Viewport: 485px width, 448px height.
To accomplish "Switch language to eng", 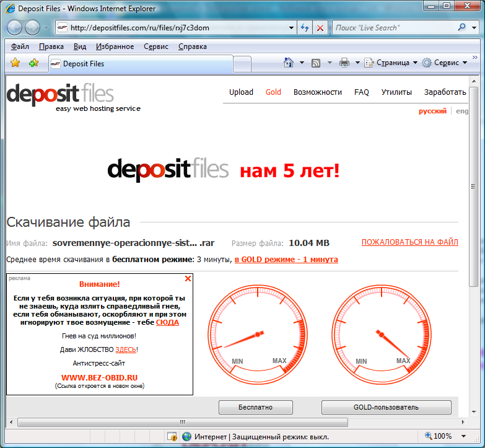I will point(462,111).
